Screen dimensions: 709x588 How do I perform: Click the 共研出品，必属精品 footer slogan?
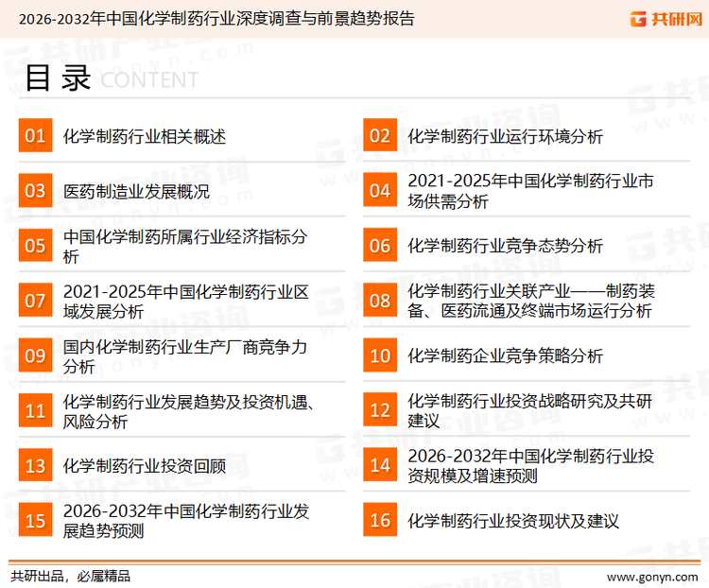coord(70,576)
